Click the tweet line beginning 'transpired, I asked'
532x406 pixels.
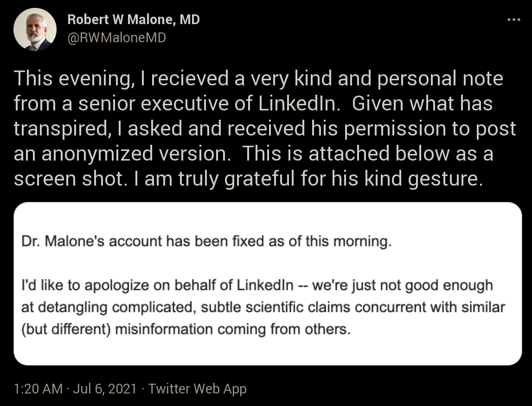pyautogui.click(x=265, y=129)
